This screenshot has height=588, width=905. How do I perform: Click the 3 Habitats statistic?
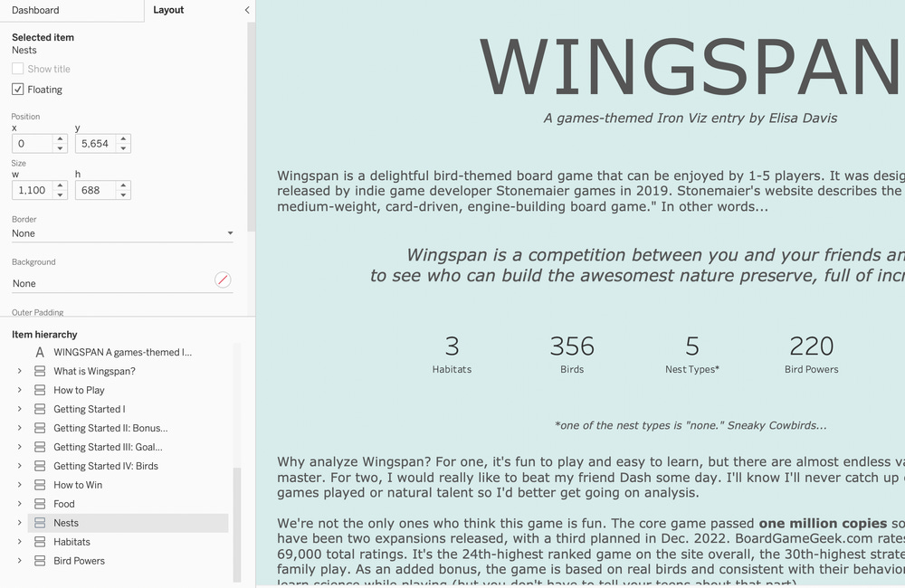[452, 355]
